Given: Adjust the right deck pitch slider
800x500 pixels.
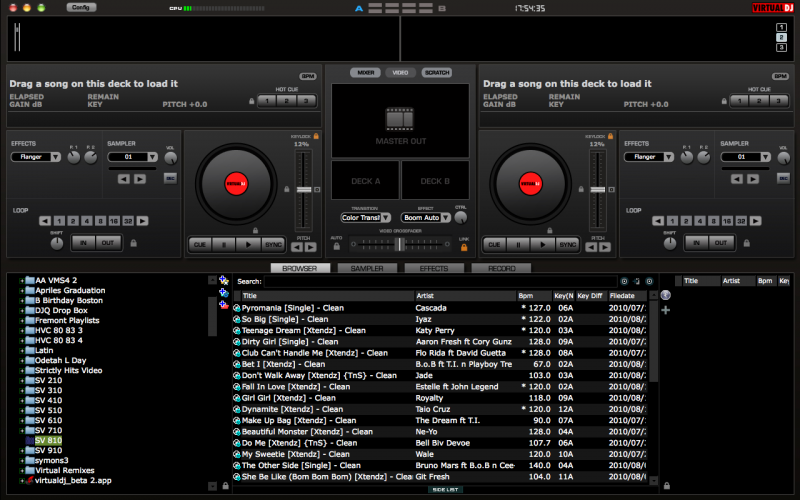Looking at the screenshot, I should pyautogui.click(x=598, y=190).
